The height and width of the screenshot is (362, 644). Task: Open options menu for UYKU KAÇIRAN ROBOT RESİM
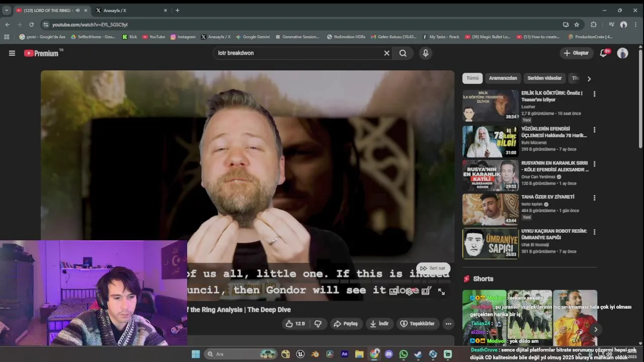click(x=594, y=232)
